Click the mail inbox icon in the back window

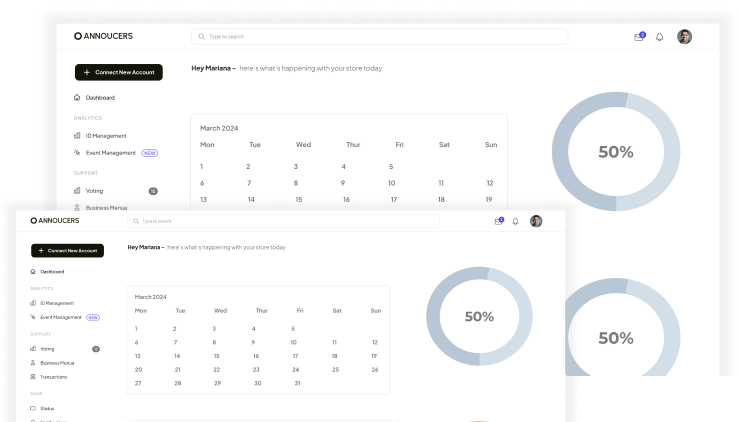[639, 37]
